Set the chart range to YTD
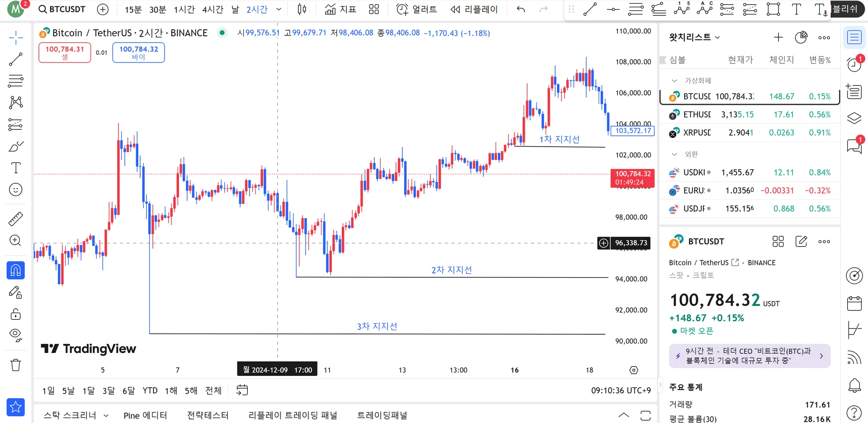Screen dimensions: 868x423 (x=150, y=390)
